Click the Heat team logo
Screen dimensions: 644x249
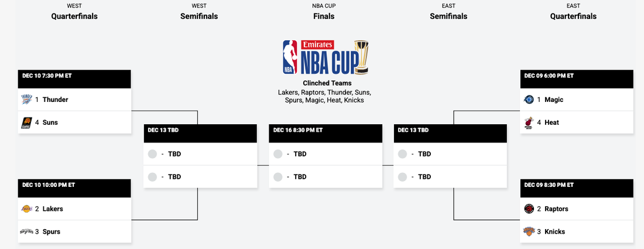(x=529, y=122)
